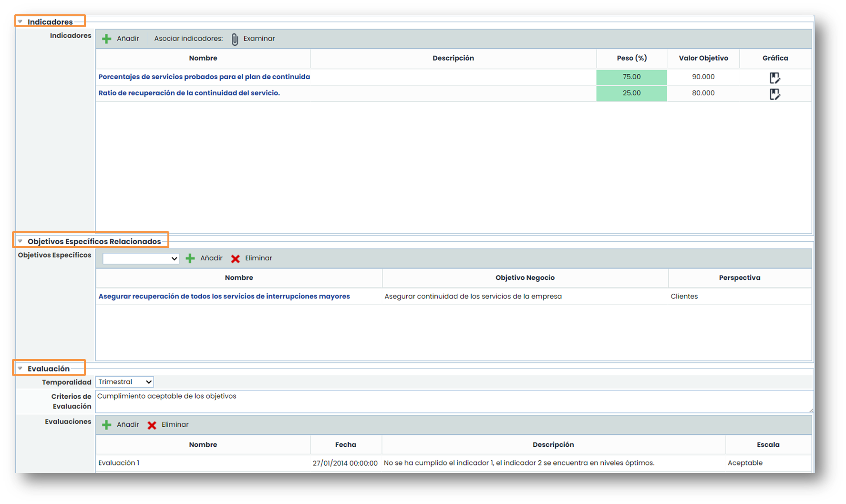The height and width of the screenshot is (504, 846).
Task: Click green plus Añadir in Objetivos Específicos
Action: [x=190, y=258]
